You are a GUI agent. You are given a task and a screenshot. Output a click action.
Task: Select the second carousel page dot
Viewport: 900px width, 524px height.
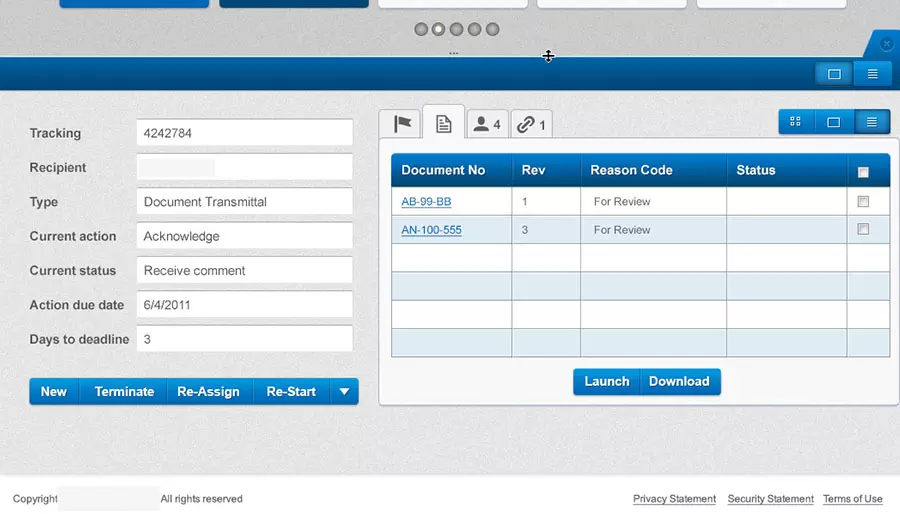coord(438,30)
